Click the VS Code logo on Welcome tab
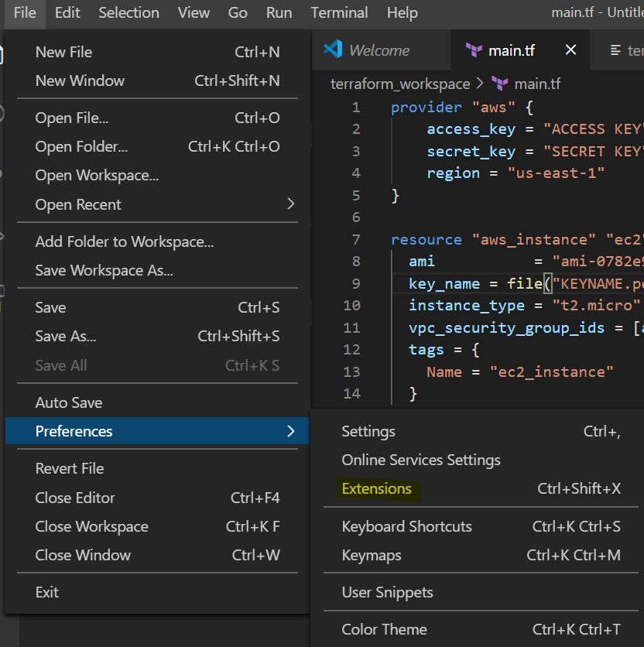This screenshot has width=644, height=647. 333,49
